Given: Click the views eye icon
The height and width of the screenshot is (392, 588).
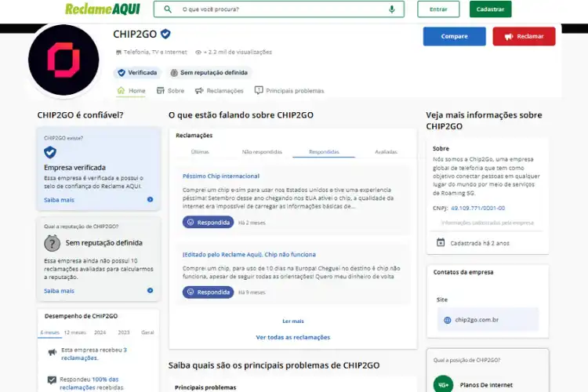Looking at the screenshot, I should (x=198, y=53).
